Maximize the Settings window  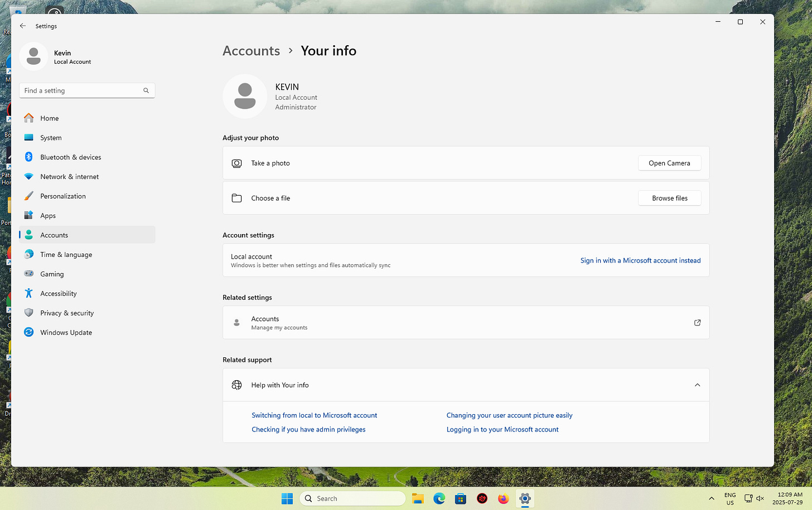740,22
